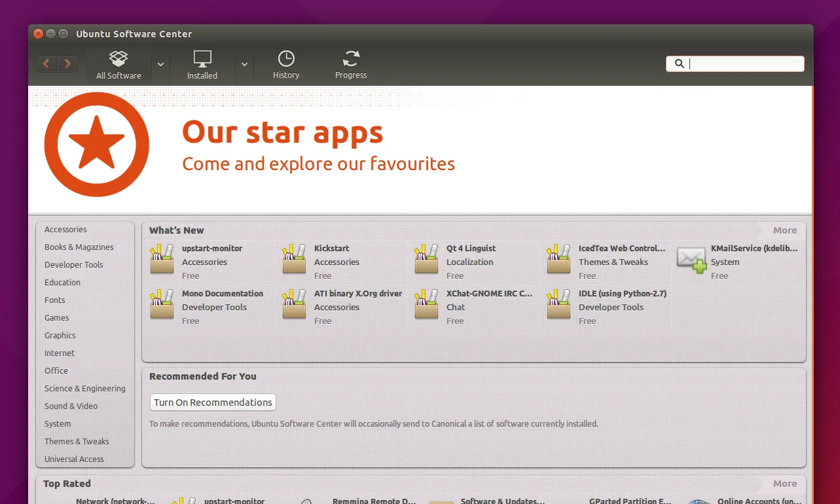Open the Science & Engineering category

click(x=85, y=389)
